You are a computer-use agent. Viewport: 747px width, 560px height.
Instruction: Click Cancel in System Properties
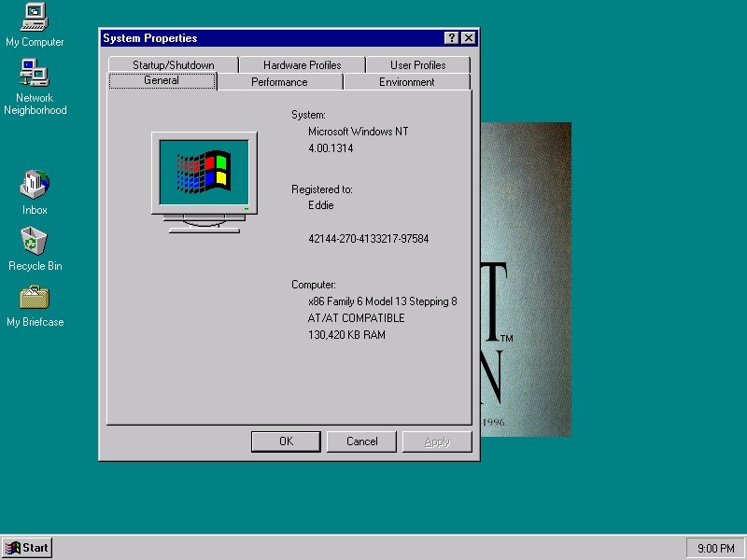(x=361, y=441)
